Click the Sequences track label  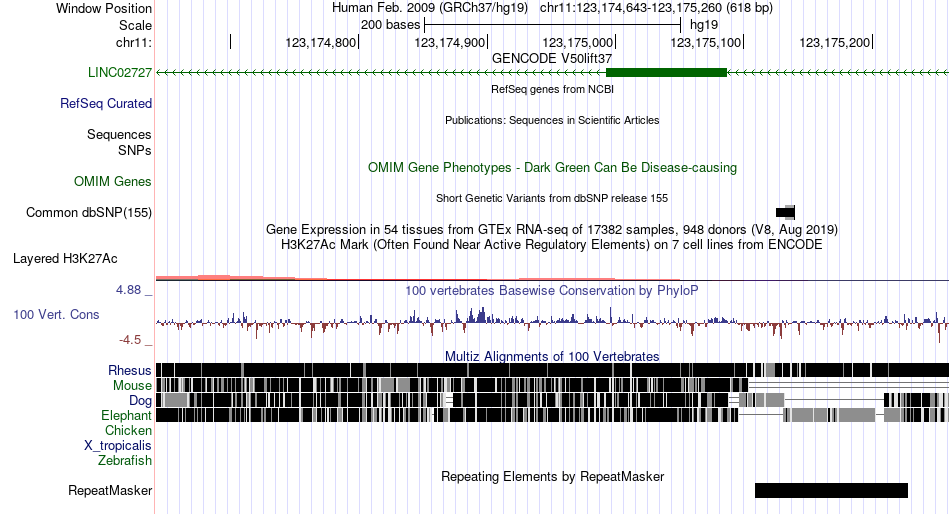(119, 135)
